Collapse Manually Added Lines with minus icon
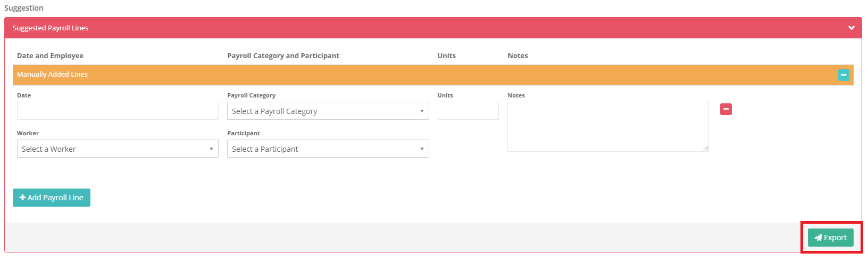This screenshot has height=261, width=868. coord(844,75)
